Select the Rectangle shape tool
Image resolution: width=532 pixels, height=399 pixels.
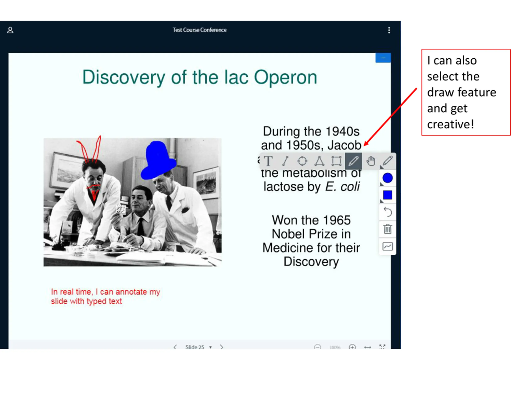336,161
